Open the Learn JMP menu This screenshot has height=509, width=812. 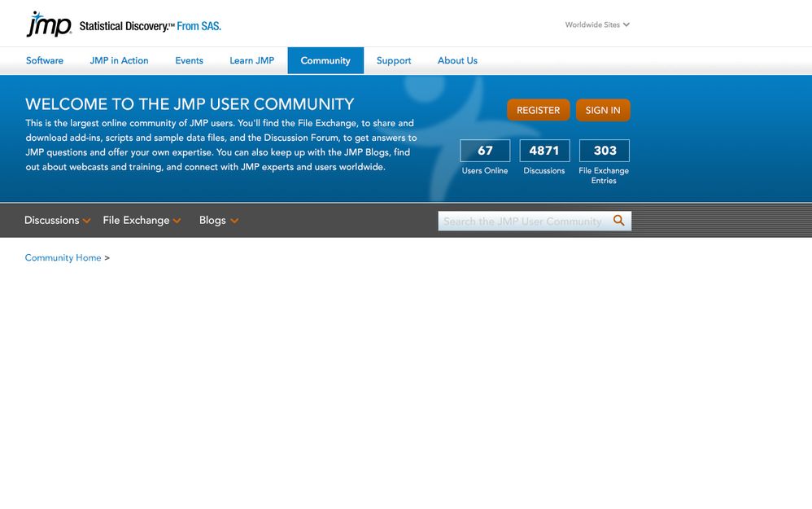(251, 60)
